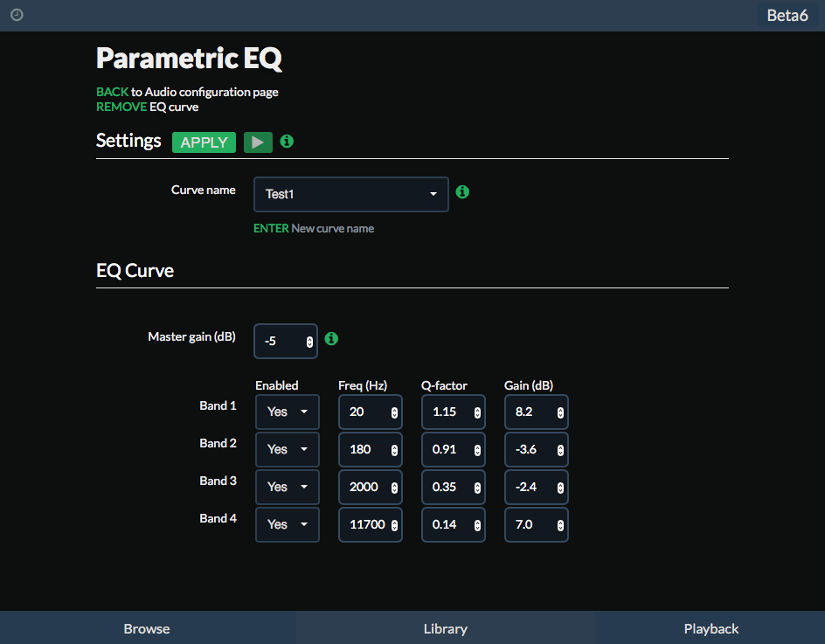
Task: Click the Band 1 frequency stepper arrows
Action: click(394, 413)
